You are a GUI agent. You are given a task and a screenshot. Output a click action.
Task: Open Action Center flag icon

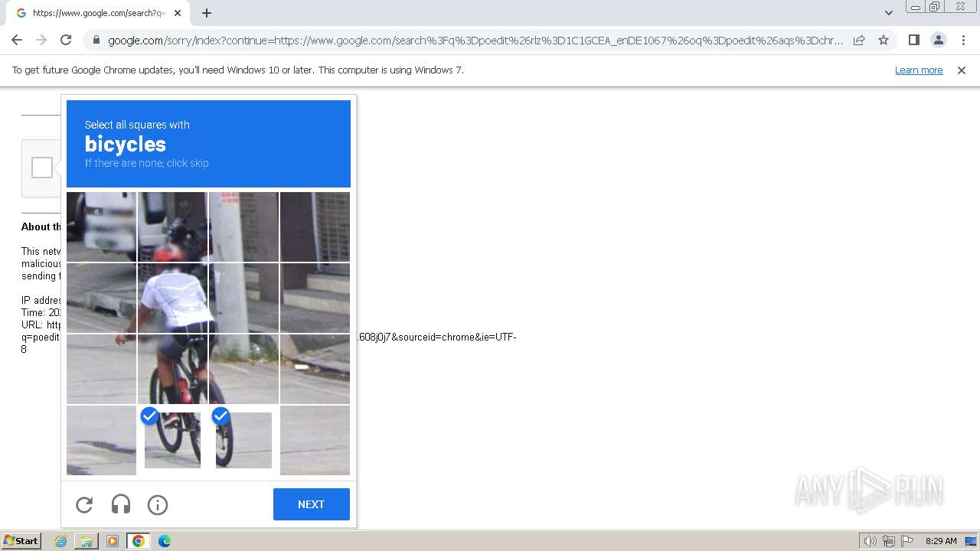point(907,541)
